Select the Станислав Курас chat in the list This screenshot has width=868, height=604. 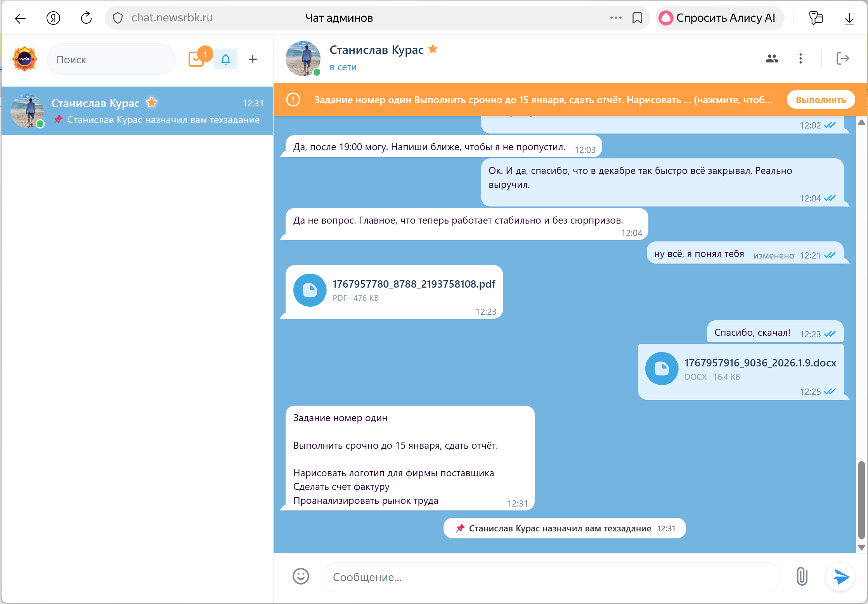tap(137, 111)
